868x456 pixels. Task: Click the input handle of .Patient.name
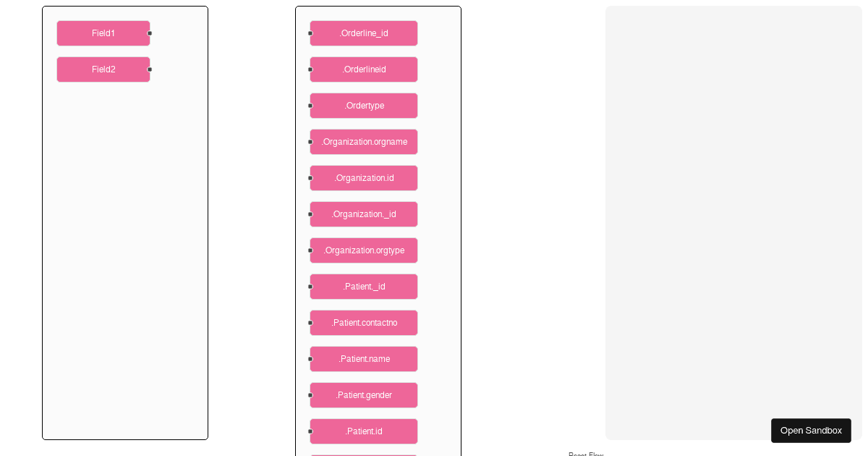click(x=310, y=359)
